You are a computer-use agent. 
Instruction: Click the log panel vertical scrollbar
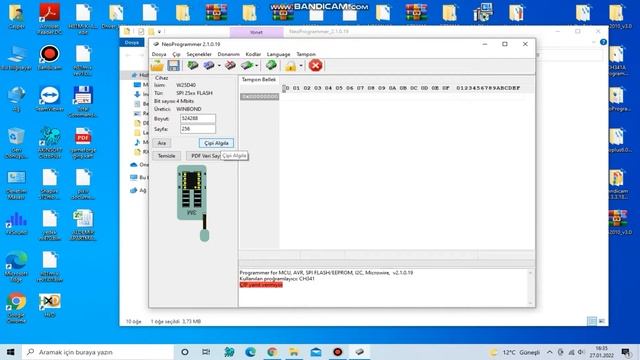pos(530,288)
